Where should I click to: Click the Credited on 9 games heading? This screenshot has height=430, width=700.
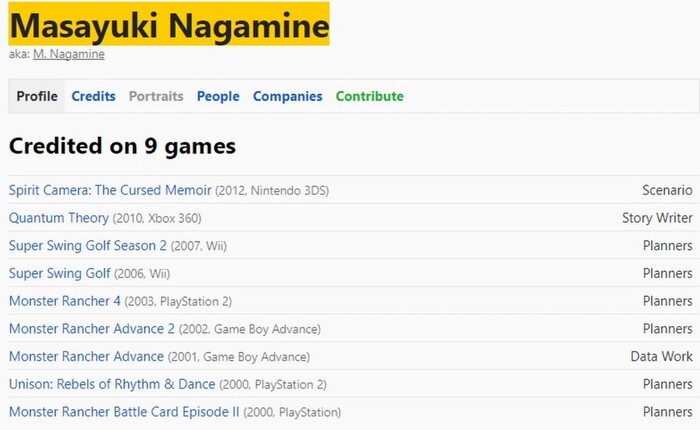pyautogui.click(x=122, y=146)
